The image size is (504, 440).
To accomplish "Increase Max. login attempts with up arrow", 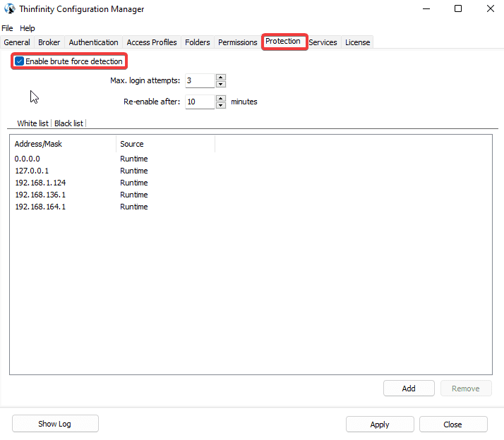I will (221, 77).
